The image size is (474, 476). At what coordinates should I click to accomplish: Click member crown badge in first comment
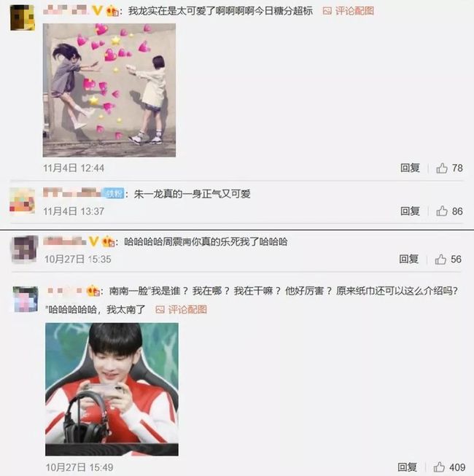pos(112,11)
